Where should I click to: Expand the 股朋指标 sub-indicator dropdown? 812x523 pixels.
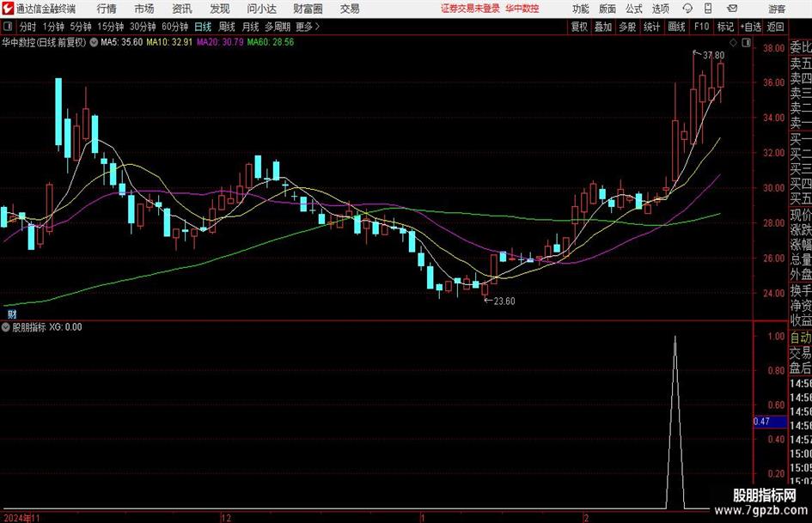point(6,326)
